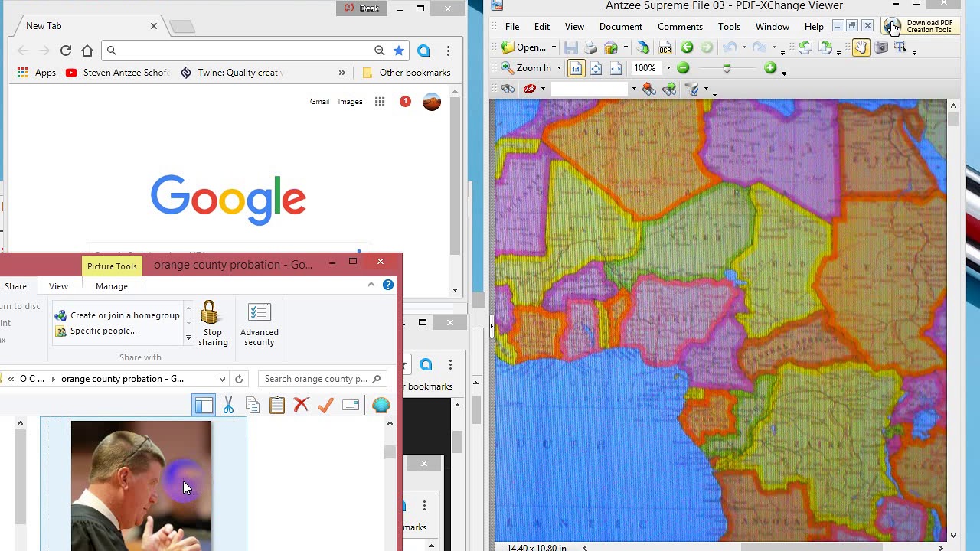Image resolution: width=980 pixels, height=551 pixels.
Task: Click the PDF-XChange zoom slider handle
Action: [727, 68]
